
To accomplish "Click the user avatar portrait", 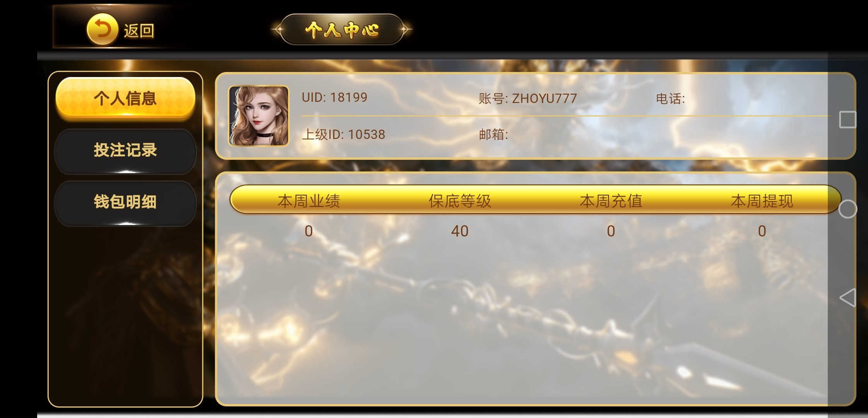I will [259, 116].
